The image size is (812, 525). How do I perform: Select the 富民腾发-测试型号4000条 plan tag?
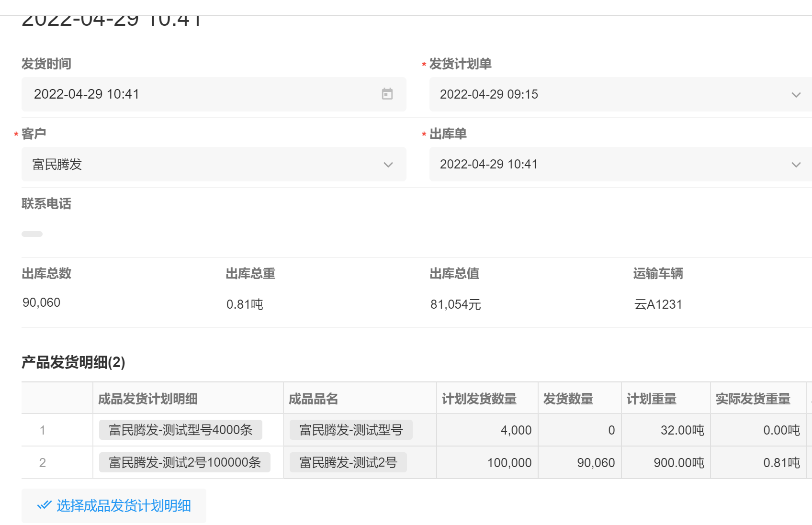coord(180,430)
